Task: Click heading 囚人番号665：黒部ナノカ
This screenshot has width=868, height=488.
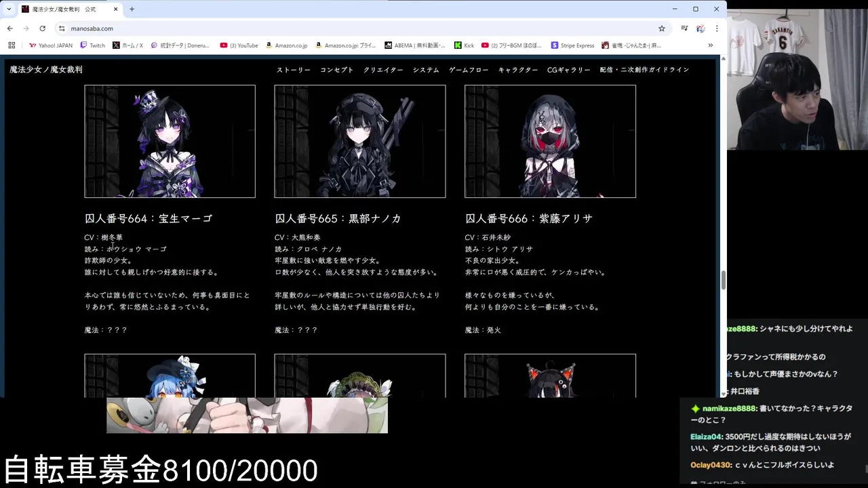Action: point(338,218)
